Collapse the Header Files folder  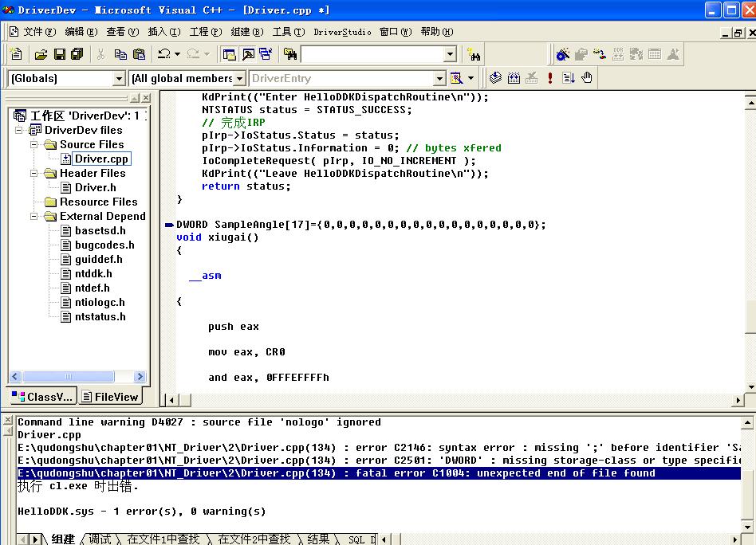(x=33, y=174)
